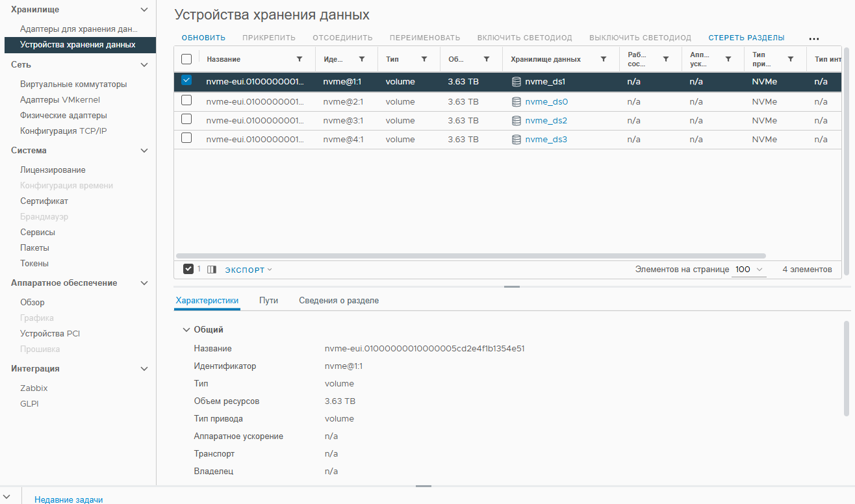
Task: Click Стереть разделы button
Action: 747,38
